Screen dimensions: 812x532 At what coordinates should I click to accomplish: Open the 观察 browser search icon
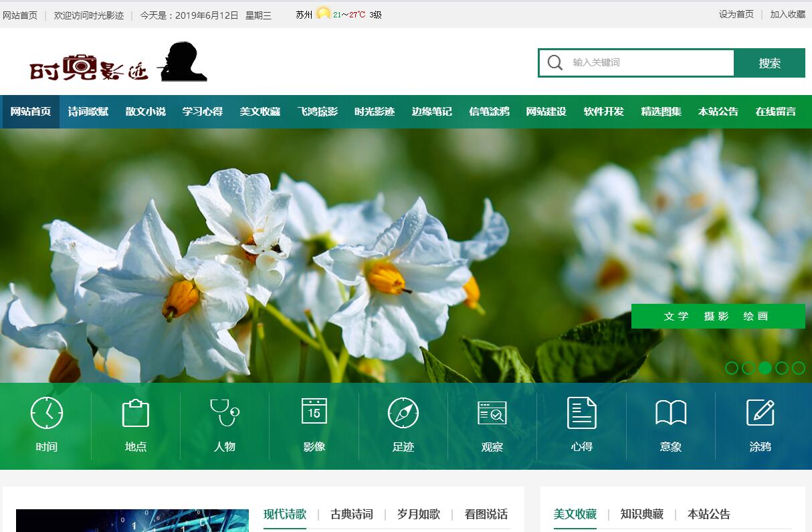[x=492, y=413]
